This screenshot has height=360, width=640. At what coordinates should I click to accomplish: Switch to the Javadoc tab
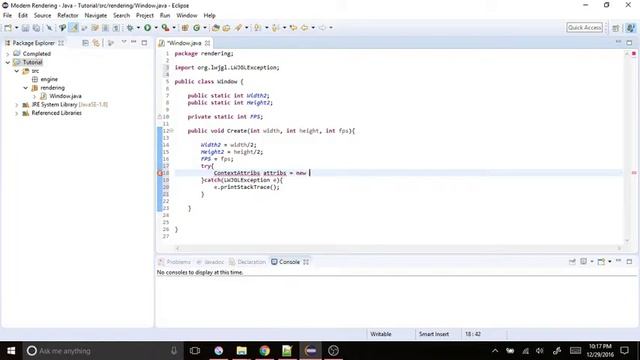[210, 262]
